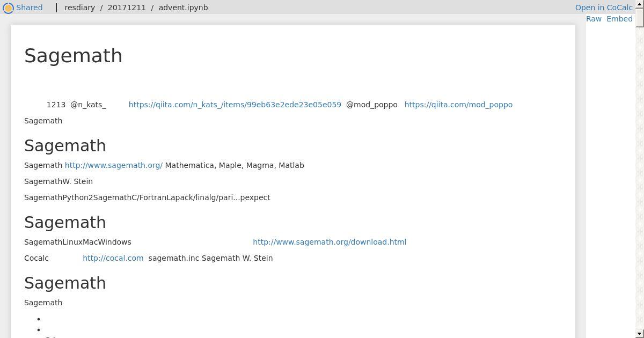Click the word 'Cocalc' in paragraph
644x338 pixels.
click(36, 258)
